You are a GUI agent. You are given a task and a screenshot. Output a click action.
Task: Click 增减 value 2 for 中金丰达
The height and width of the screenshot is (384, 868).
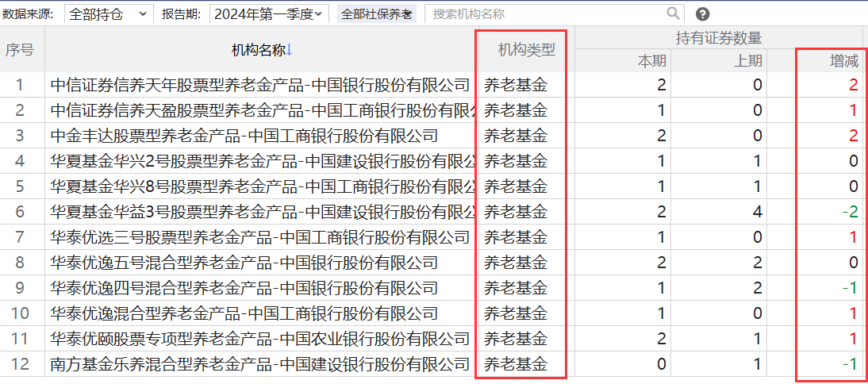click(854, 136)
